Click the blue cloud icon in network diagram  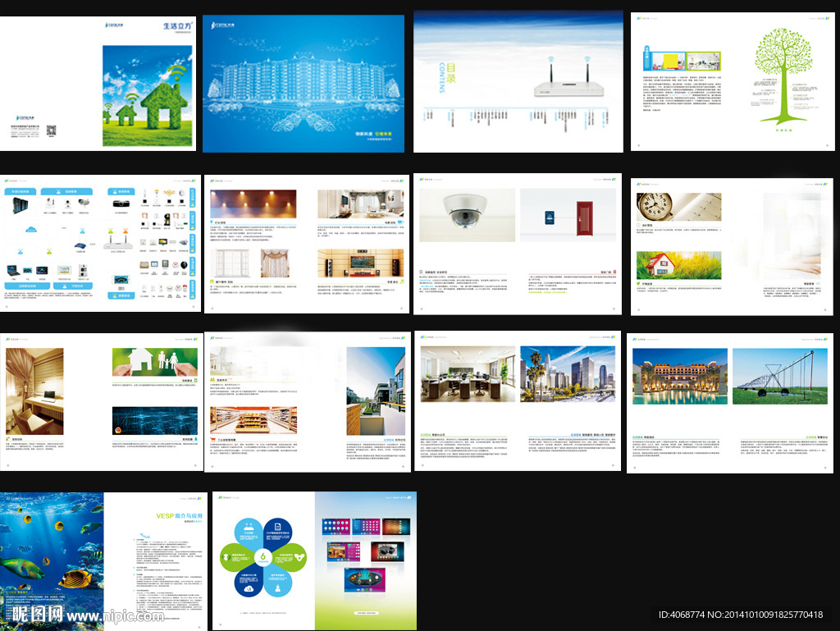pyautogui.click(x=31, y=229)
